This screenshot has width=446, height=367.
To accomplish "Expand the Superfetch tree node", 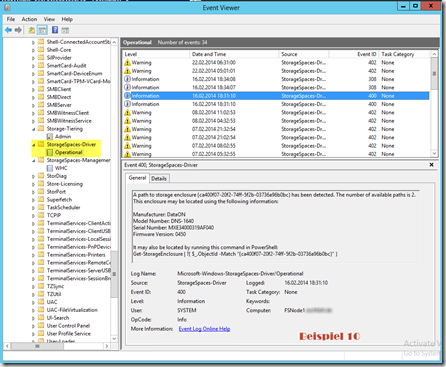I will pyautogui.click(x=33, y=200).
